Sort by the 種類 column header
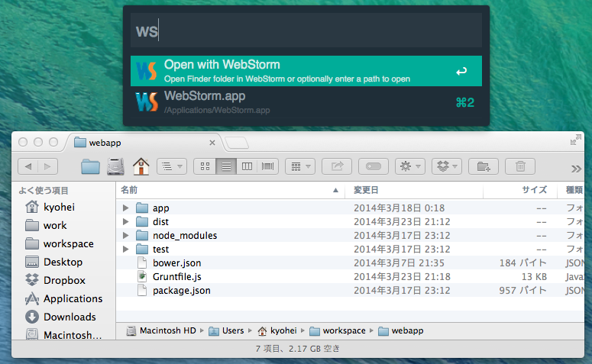The width and height of the screenshot is (592, 364). click(571, 190)
